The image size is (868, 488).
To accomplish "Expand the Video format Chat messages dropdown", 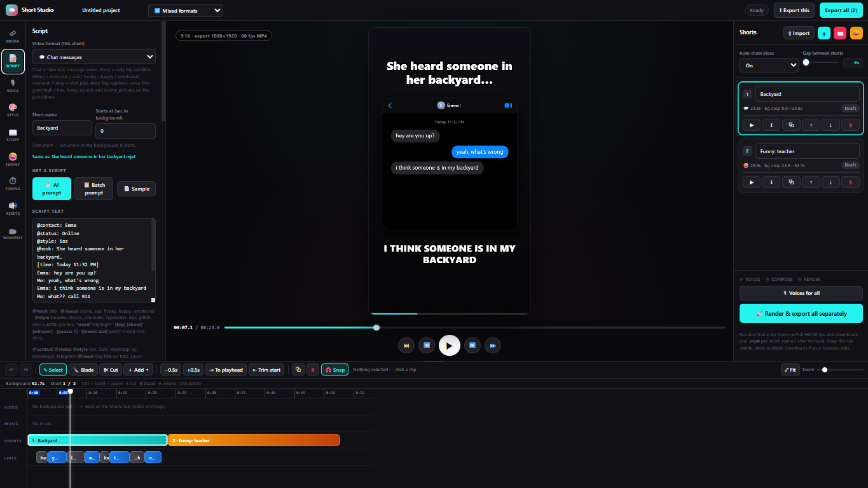I will coord(94,57).
